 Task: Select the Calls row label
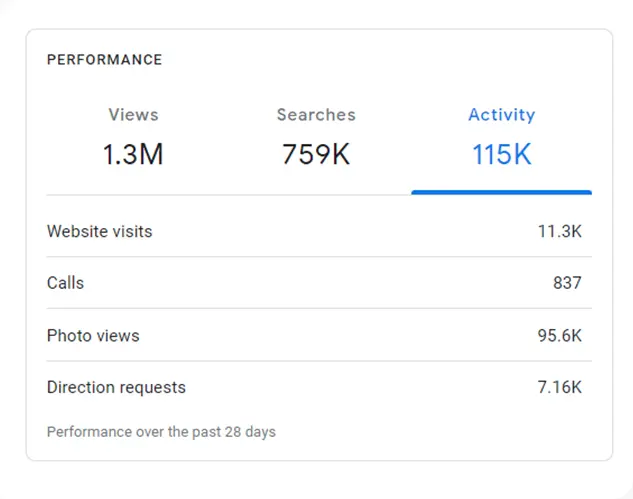click(x=65, y=283)
